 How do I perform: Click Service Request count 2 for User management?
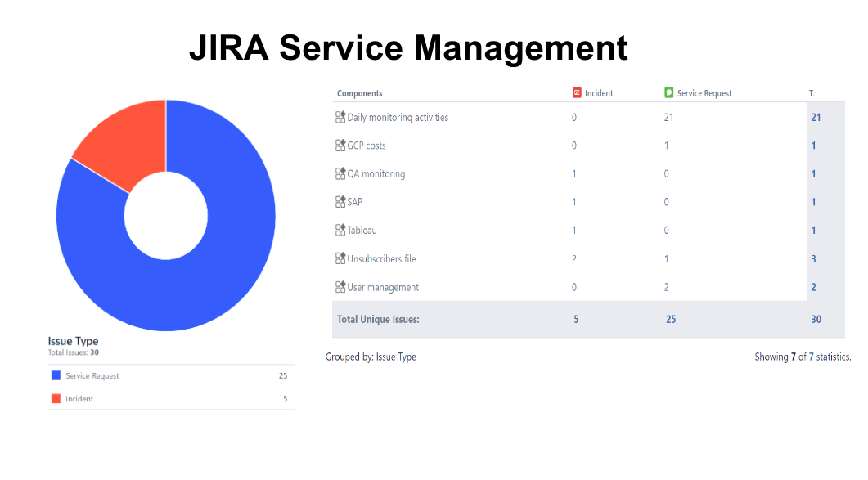click(667, 287)
